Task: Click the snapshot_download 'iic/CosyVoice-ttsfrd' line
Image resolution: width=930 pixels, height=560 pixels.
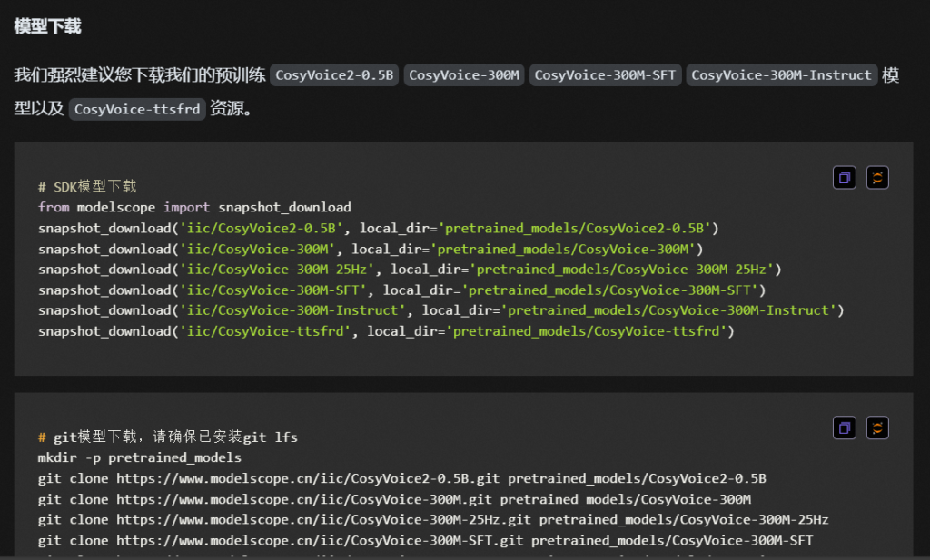Action: [386, 331]
